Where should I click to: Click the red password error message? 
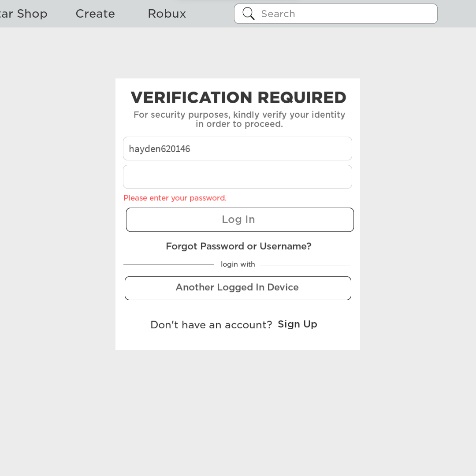point(175,198)
